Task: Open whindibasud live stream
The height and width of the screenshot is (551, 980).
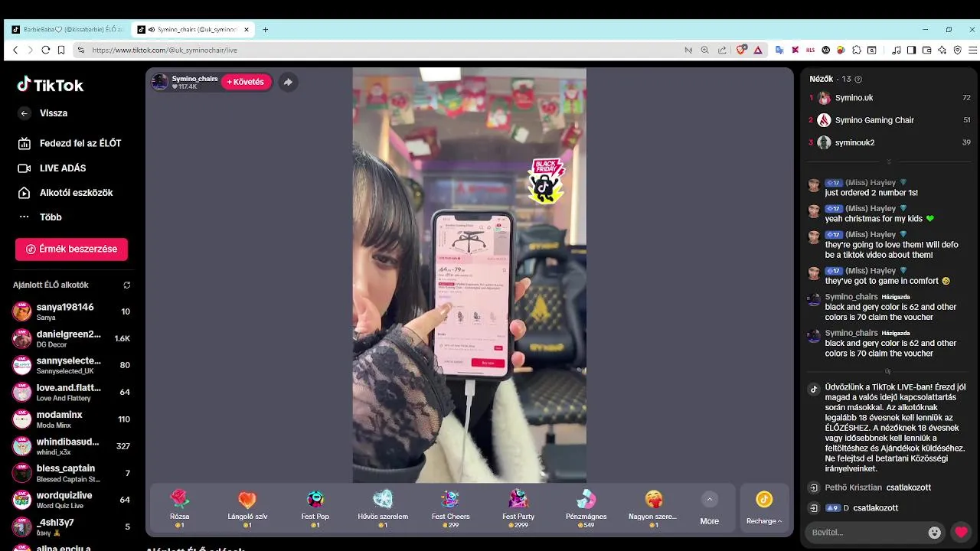Action: click(71, 446)
